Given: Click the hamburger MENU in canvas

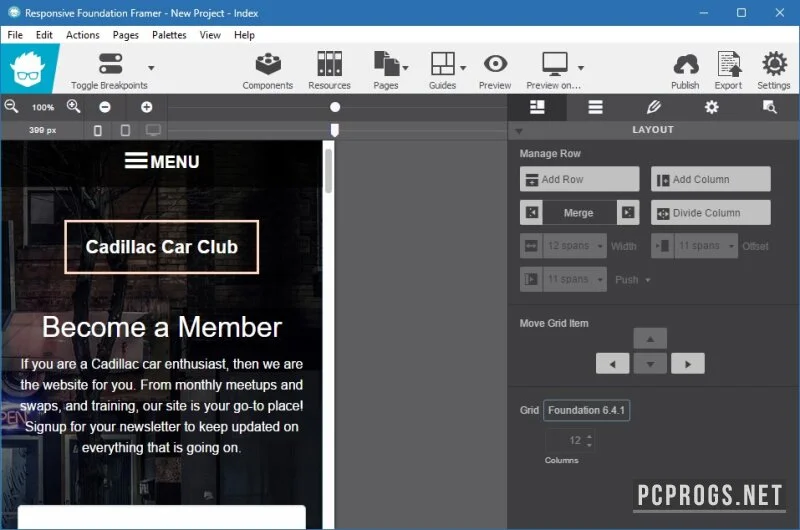Looking at the screenshot, I should [x=162, y=161].
